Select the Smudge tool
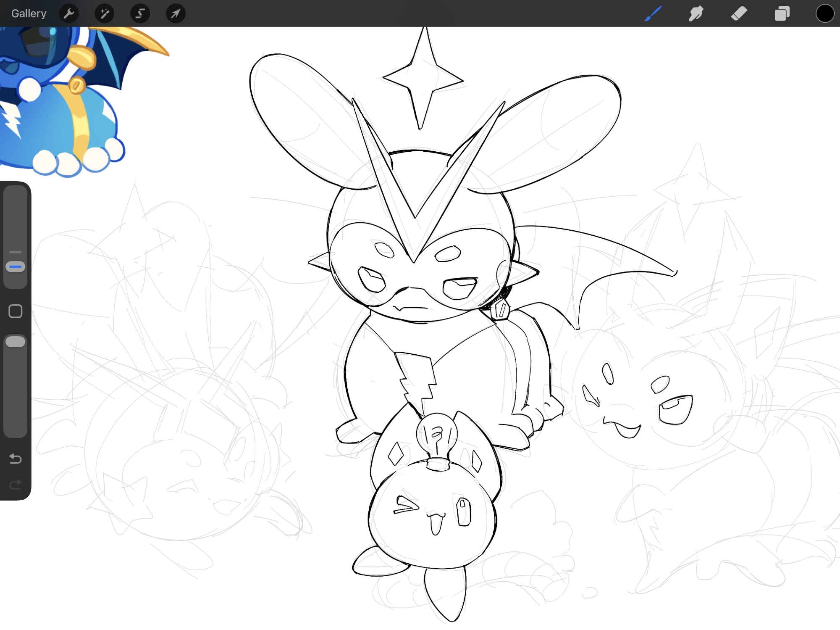Viewport: 840px width, 630px height. [x=696, y=14]
